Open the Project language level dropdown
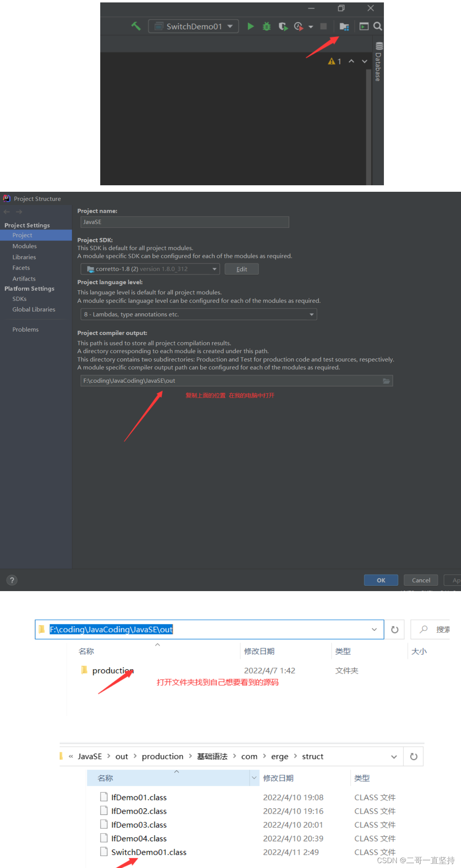 coord(198,314)
